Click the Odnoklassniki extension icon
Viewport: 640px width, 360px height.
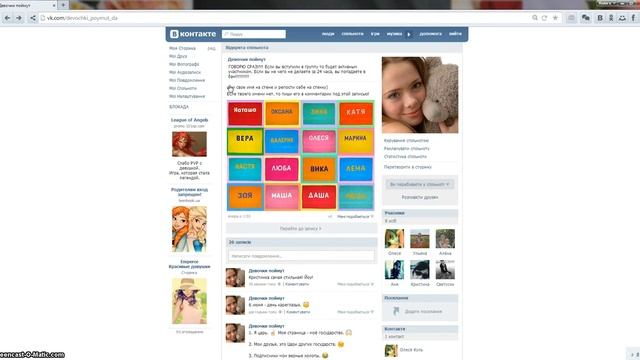coord(611,18)
